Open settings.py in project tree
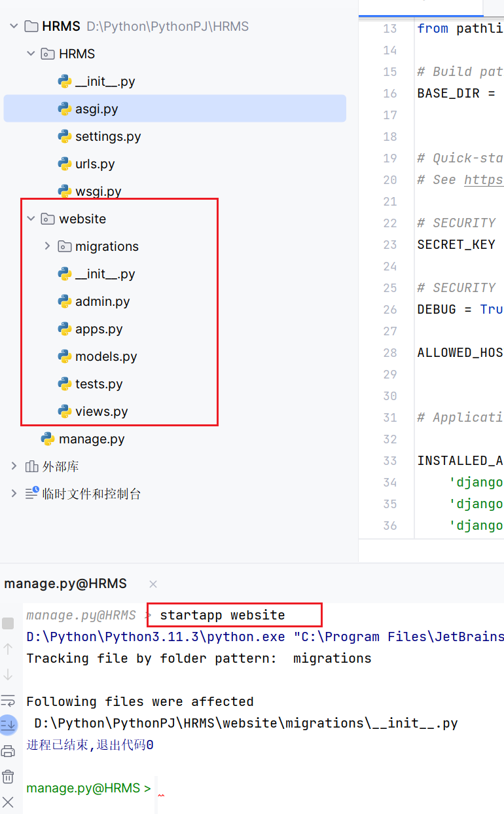Image resolution: width=504 pixels, height=814 pixels. (x=107, y=136)
